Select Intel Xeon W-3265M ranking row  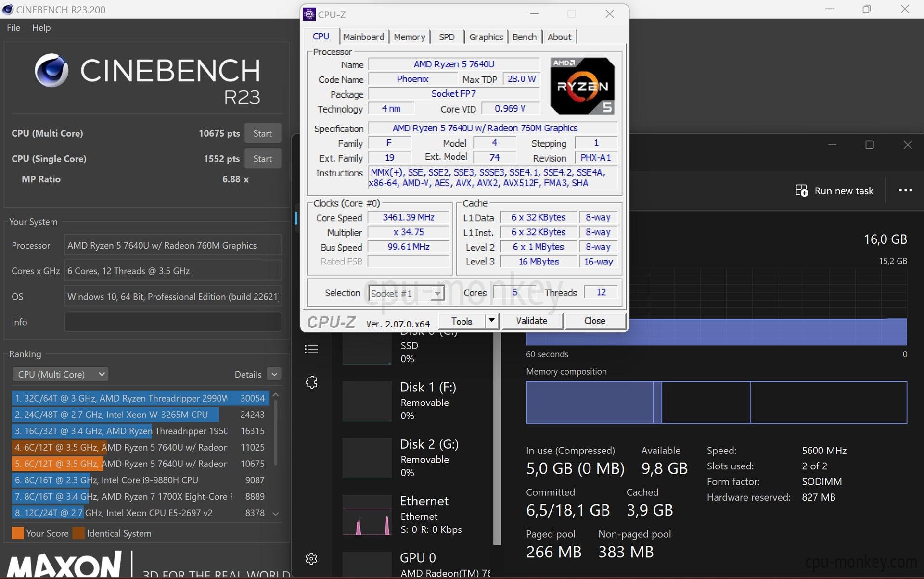[x=140, y=415]
